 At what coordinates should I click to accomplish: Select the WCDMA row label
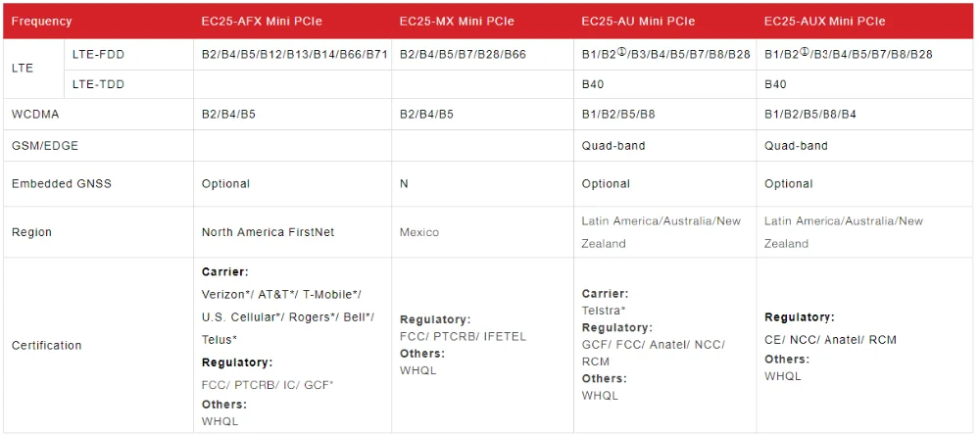coord(36,114)
